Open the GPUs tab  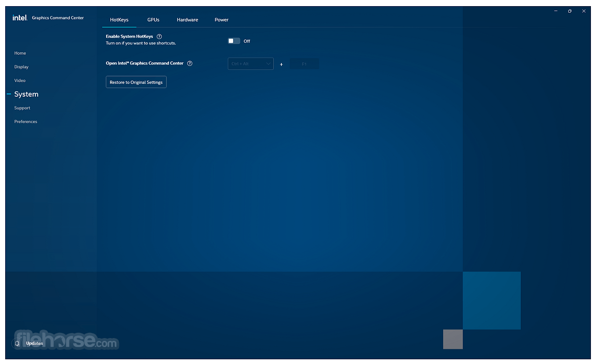click(x=153, y=20)
